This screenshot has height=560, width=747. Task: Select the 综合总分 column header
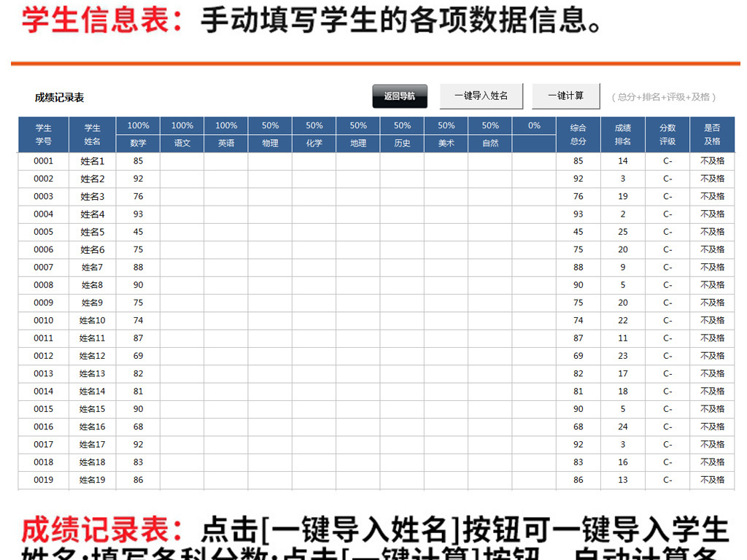578,134
